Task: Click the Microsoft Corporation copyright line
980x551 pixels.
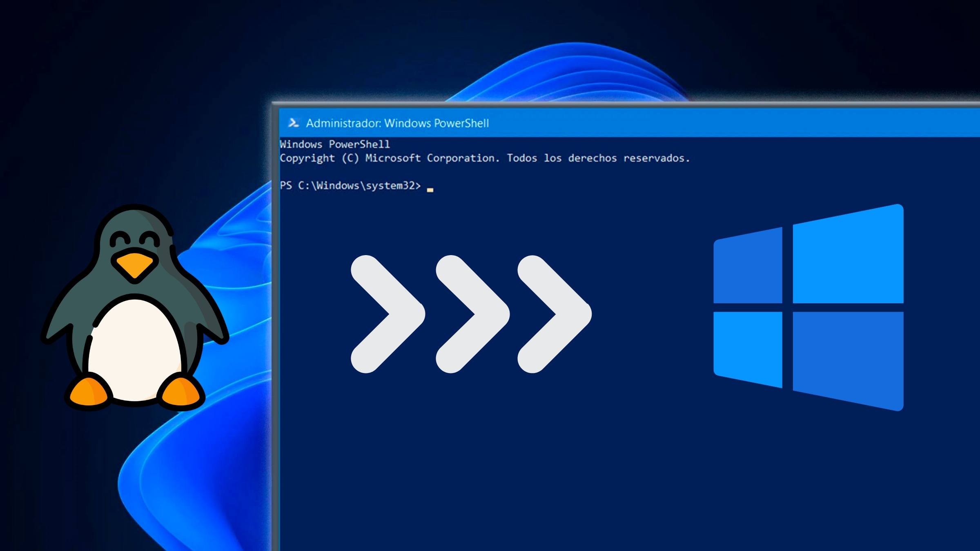Action: [x=484, y=158]
